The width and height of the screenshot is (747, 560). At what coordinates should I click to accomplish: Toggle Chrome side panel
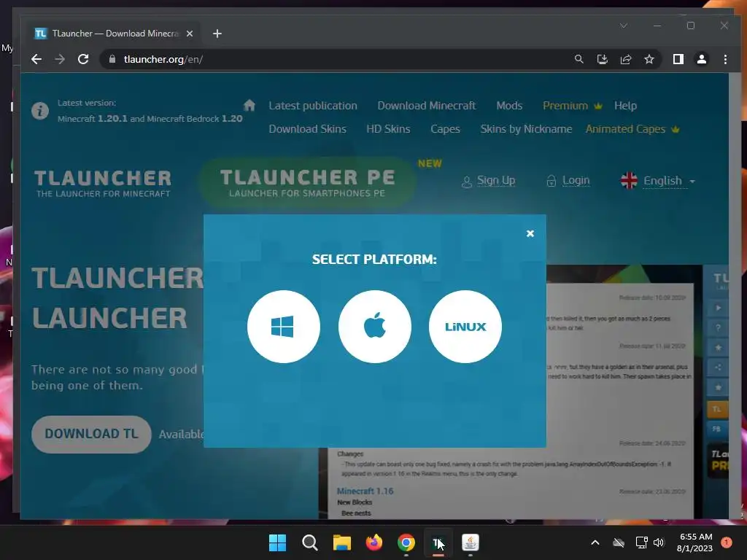pos(678,59)
